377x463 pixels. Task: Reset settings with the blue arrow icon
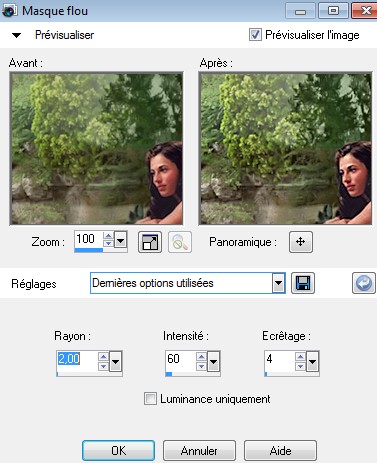point(364,283)
